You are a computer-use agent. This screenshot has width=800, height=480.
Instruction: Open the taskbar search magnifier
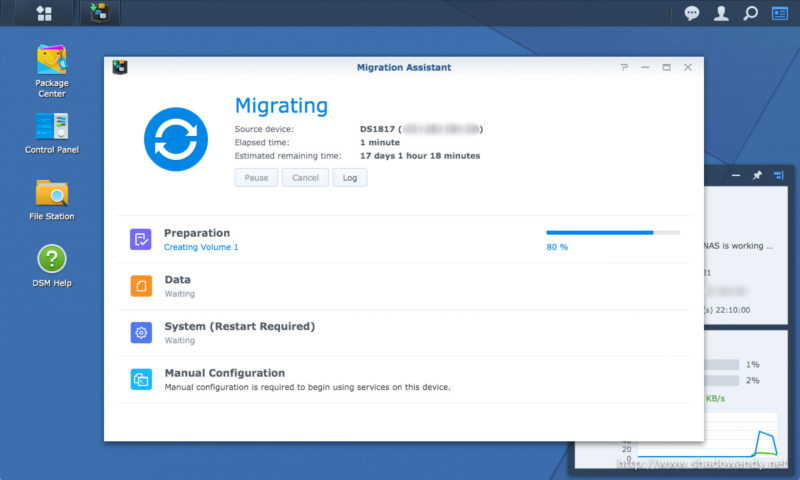751,13
